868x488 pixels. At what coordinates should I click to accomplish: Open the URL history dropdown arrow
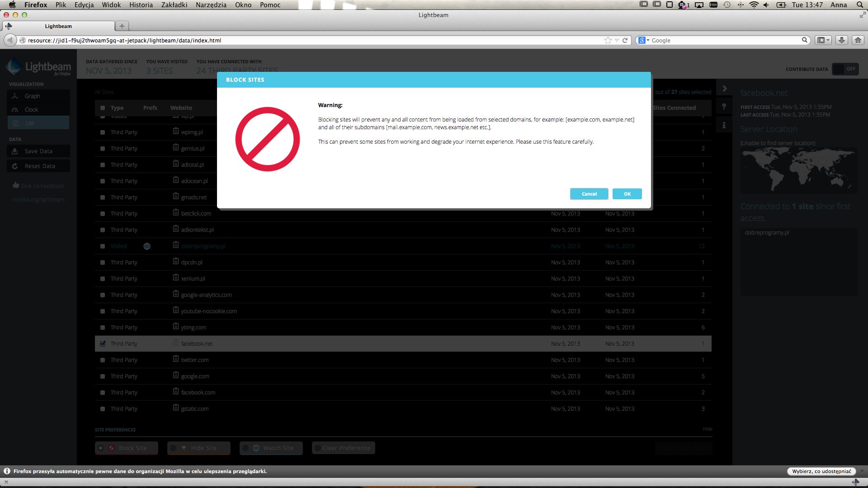point(617,40)
